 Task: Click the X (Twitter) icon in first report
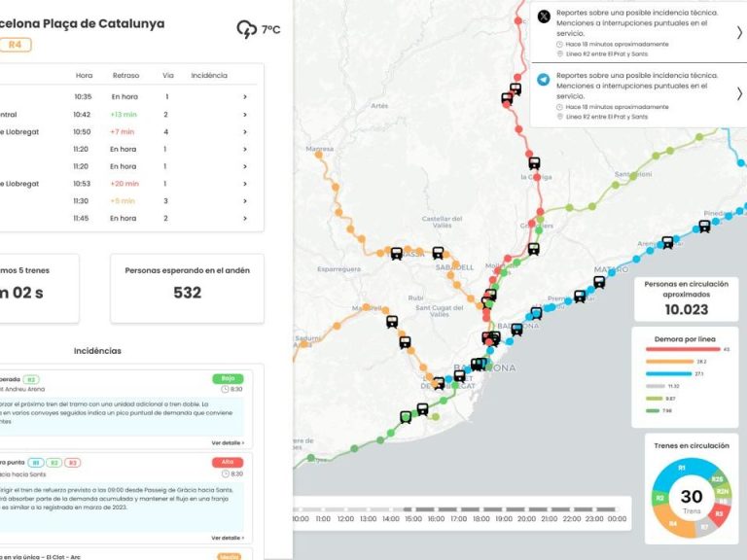(x=543, y=17)
